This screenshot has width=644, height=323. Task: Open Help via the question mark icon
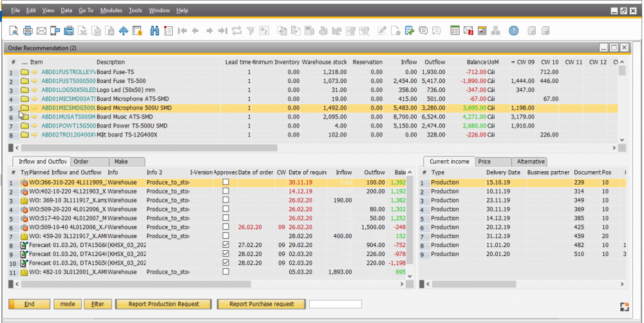click(x=513, y=30)
